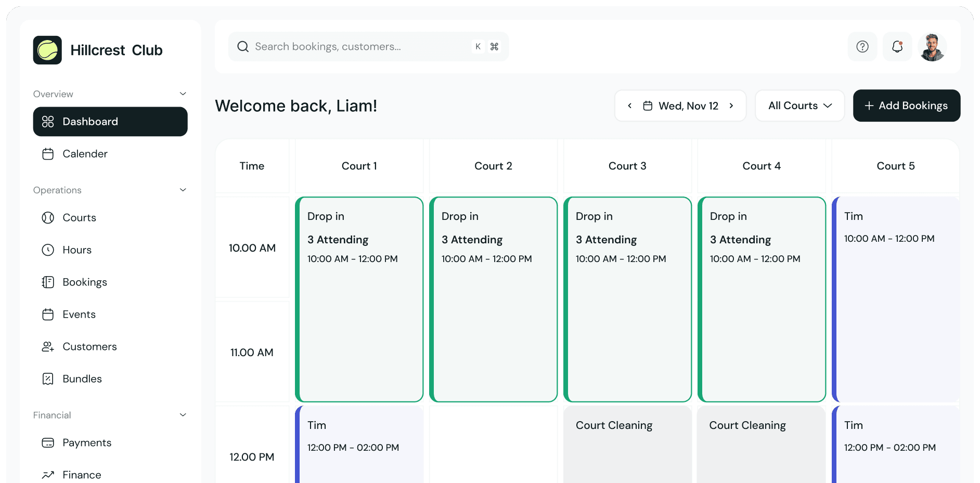The image size is (980, 483).
Task: Switch to the Calender menu item
Action: pos(85,154)
